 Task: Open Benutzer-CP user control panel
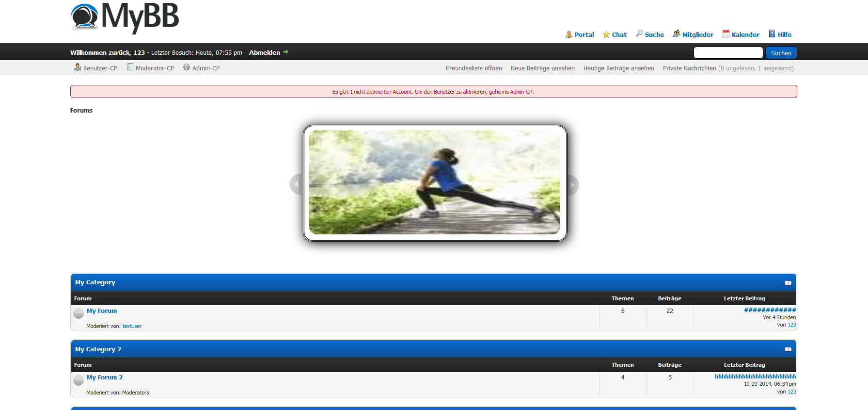tap(100, 68)
